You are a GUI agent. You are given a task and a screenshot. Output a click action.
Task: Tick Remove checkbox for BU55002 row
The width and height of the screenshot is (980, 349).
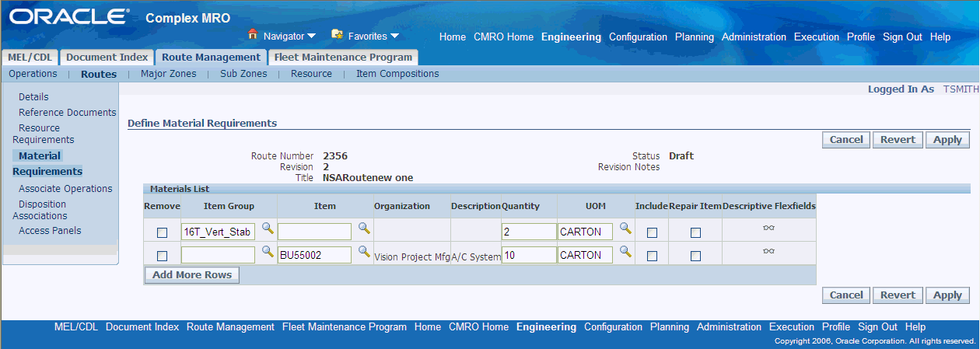[x=162, y=256]
